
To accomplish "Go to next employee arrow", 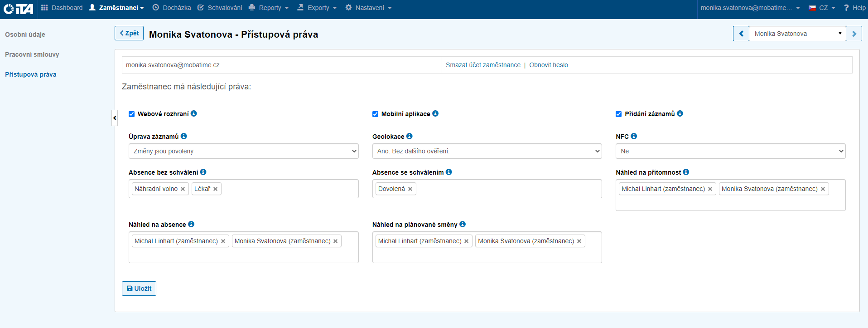I will pyautogui.click(x=854, y=34).
